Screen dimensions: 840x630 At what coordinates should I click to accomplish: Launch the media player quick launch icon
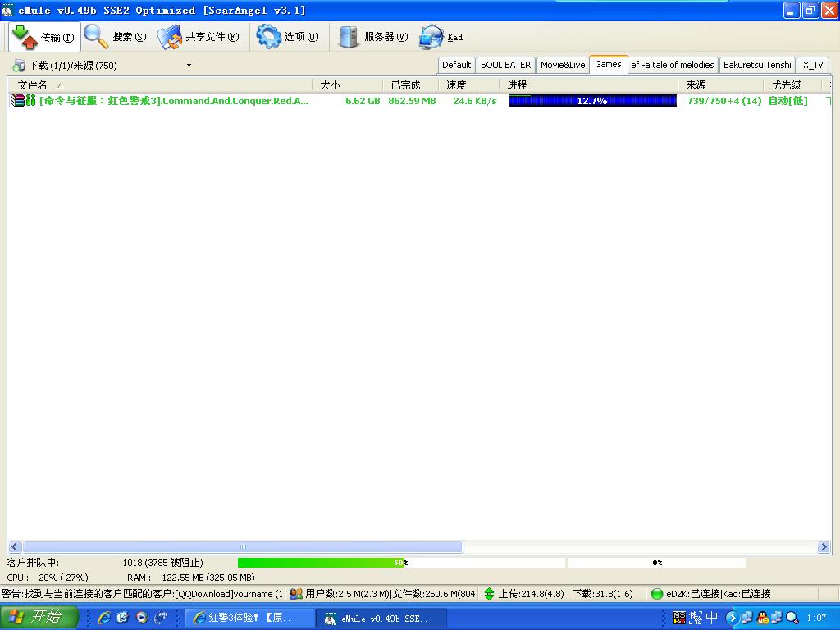click(x=141, y=618)
